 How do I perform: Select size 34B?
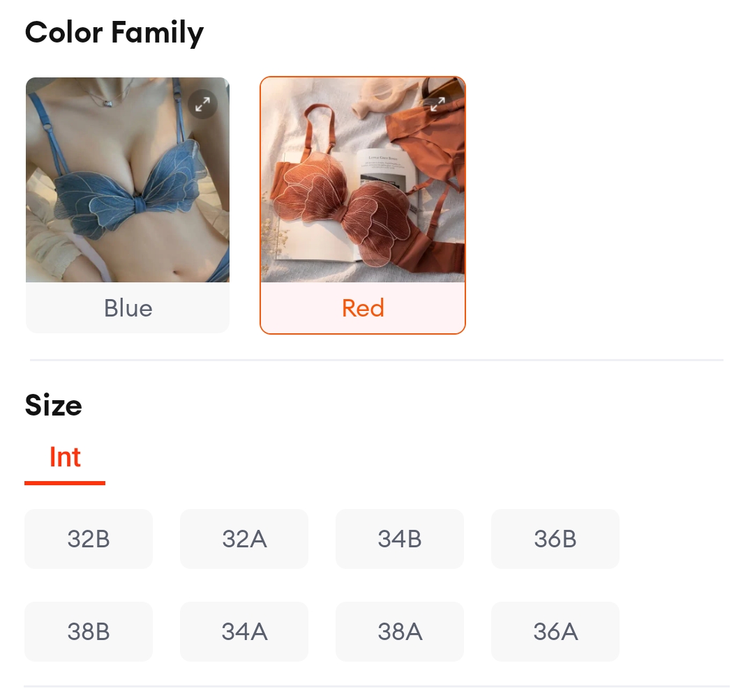point(399,538)
